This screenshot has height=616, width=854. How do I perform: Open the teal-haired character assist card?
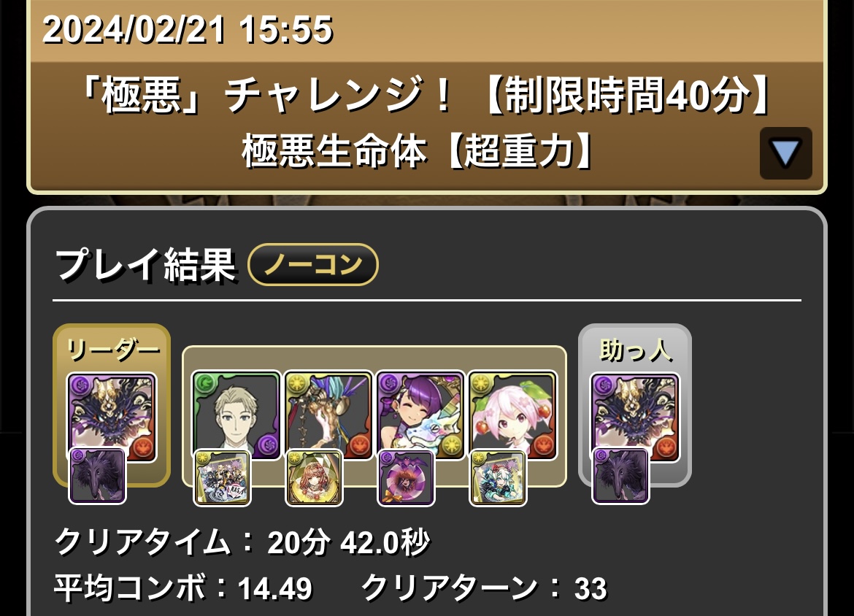point(499,478)
